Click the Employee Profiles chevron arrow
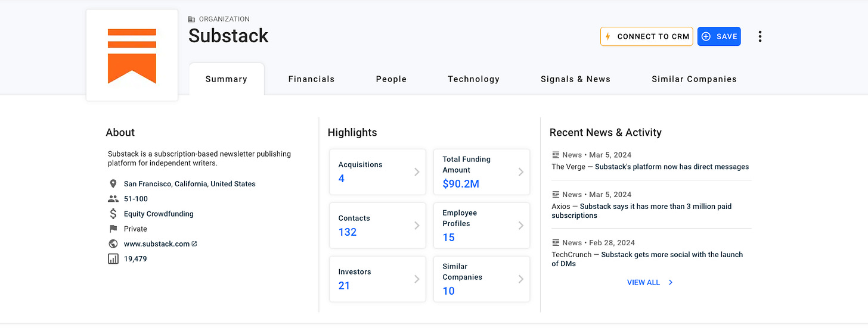The height and width of the screenshot is (331, 868). (x=521, y=226)
